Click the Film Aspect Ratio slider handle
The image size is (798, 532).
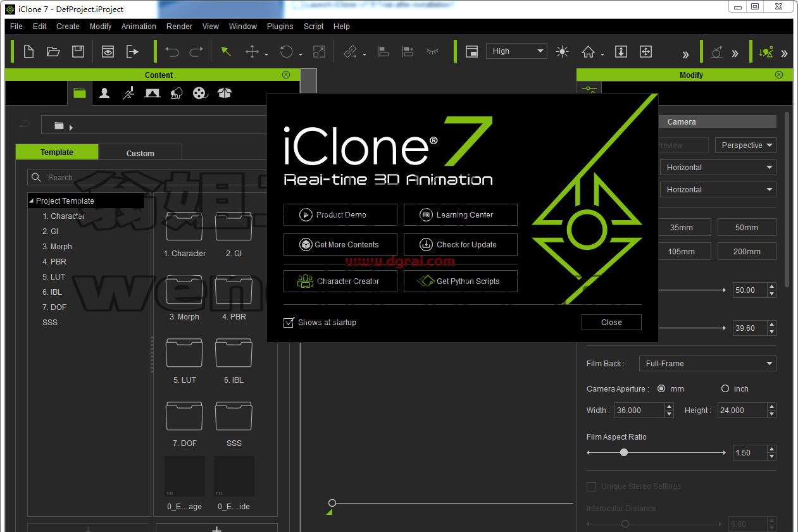pos(624,452)
